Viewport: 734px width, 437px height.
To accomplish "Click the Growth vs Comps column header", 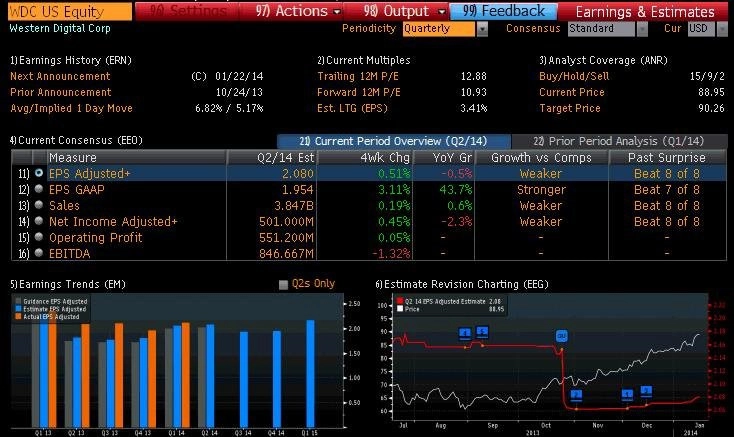I will pos(541,158).
